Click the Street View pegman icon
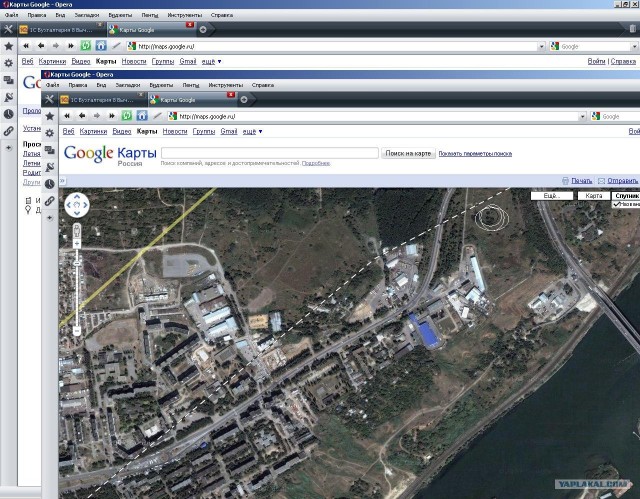Viewport: 640px width, 499px height. [x=77, y=232]
